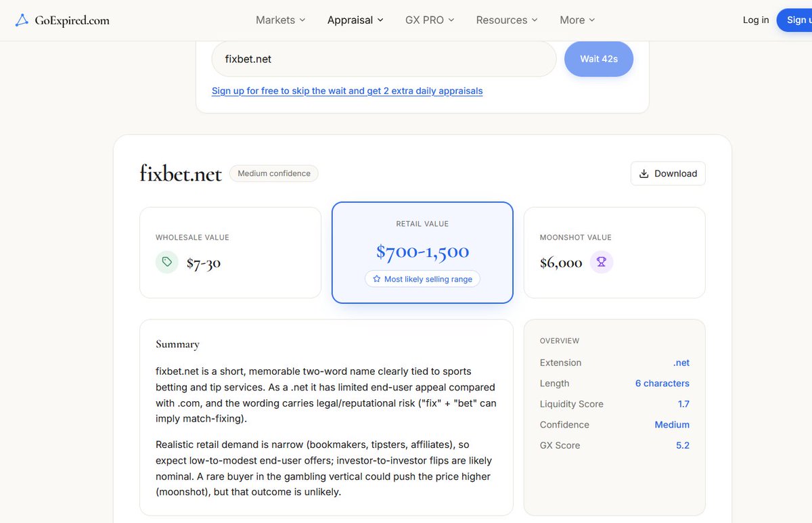The width and height of the screenshot is (812, 523).
Task: Open the sign up for free link
Action: (347, 91)
